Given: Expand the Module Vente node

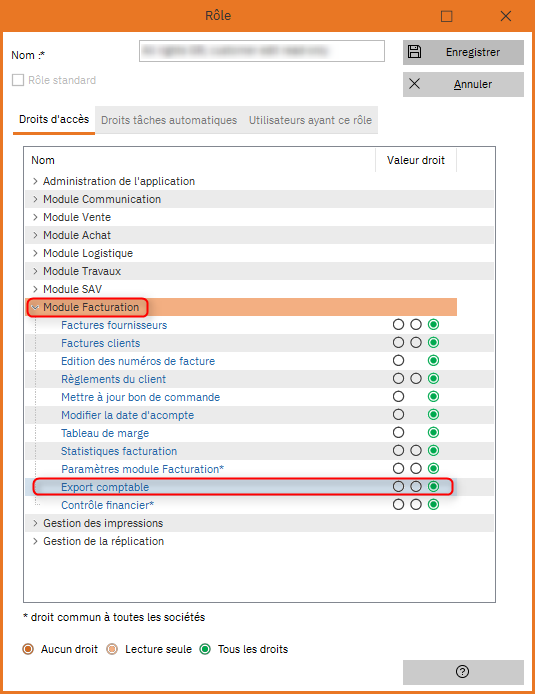Looking at the screenshot, I should click(35, 217).
